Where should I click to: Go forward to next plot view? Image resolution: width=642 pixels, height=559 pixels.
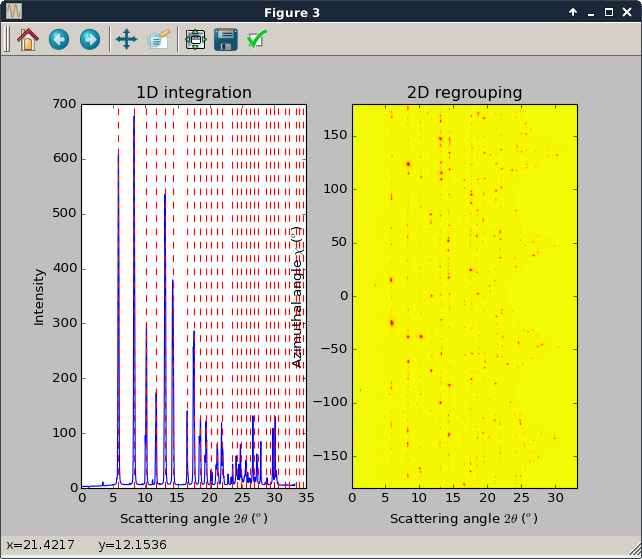pos(90,39)
